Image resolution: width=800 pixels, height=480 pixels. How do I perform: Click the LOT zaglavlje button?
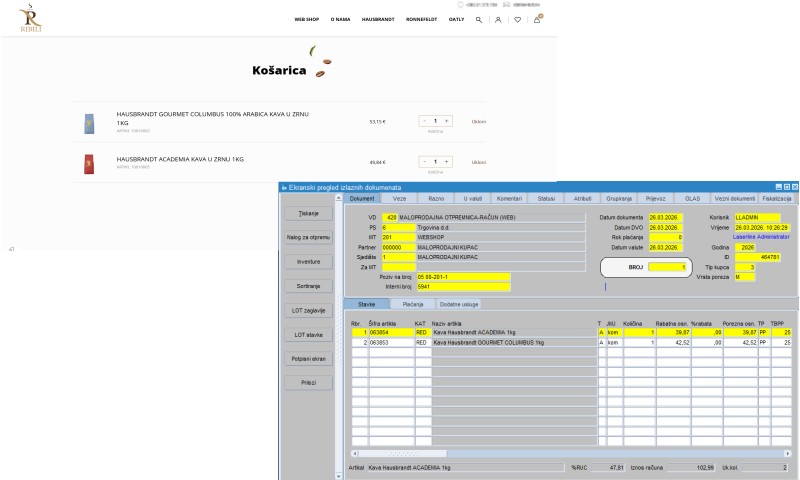click(309, 310)
